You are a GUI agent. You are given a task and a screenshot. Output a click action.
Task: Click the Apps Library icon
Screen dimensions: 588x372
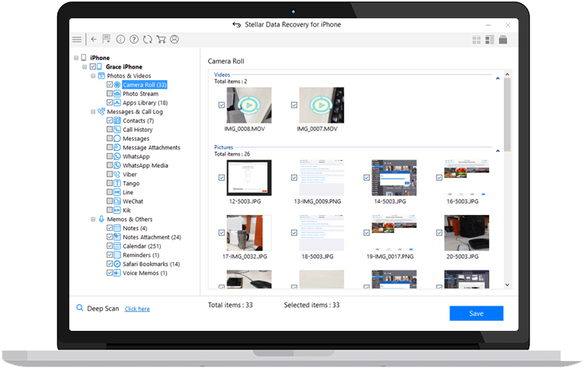117,103
